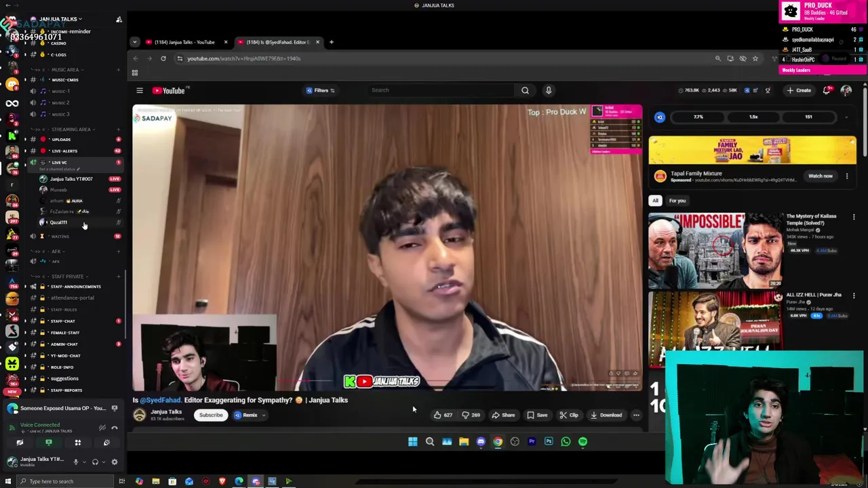Select the All filter chip
The height and width of the screenshot is (488, 868).
coord(655,201)
